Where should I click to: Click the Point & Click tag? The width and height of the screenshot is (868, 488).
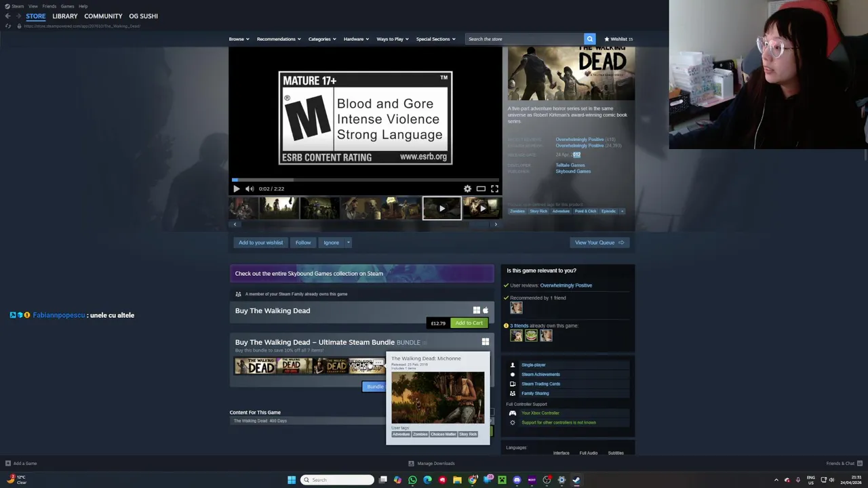coord(585,211)
